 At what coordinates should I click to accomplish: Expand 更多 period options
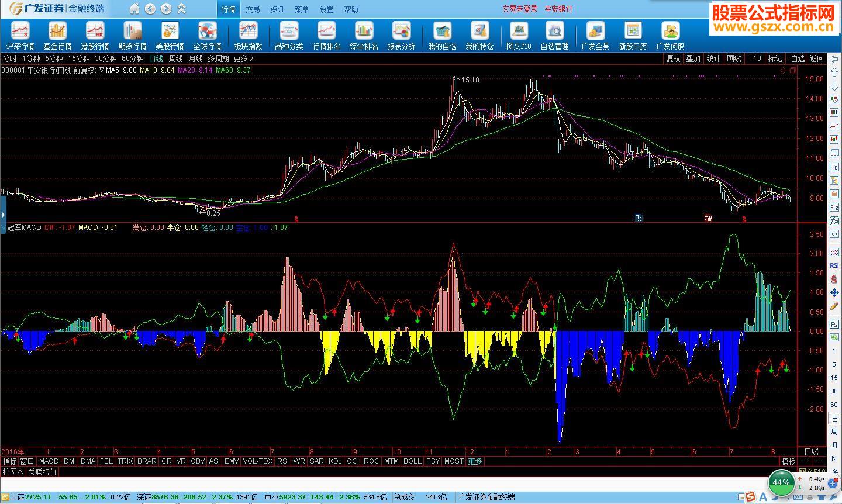click(244, 58)
